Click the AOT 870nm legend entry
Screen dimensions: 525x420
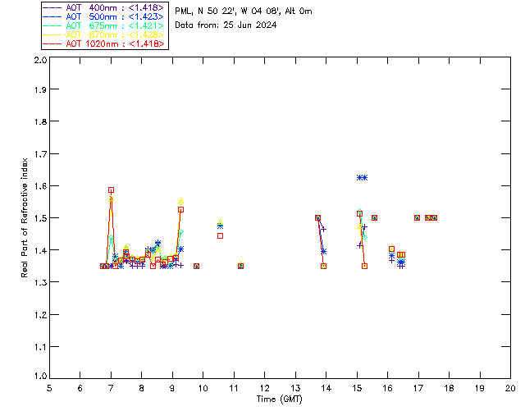click(x=104, y=34)
